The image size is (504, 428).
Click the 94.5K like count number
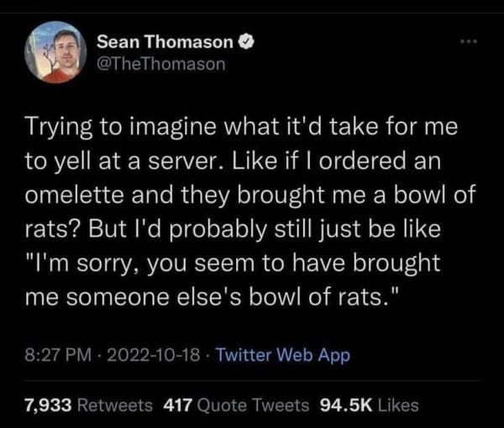(344, 405)
